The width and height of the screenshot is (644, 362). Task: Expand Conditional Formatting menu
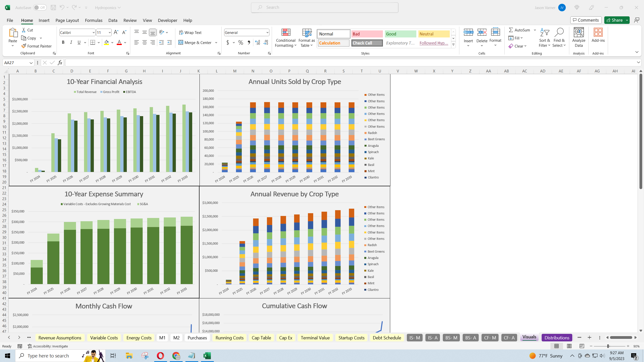(x=286, y=38)
